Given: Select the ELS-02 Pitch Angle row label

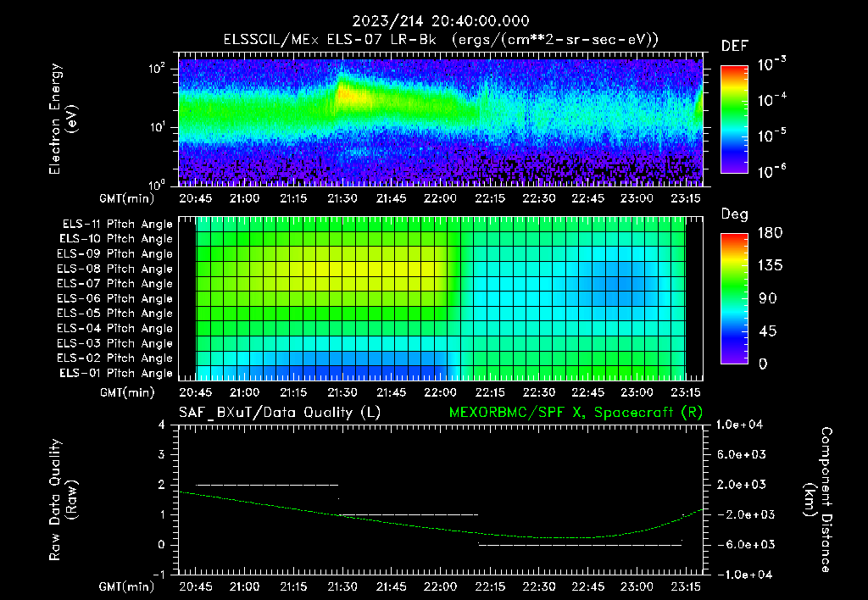Looking at the screenshot, I should tap(115, 358).
